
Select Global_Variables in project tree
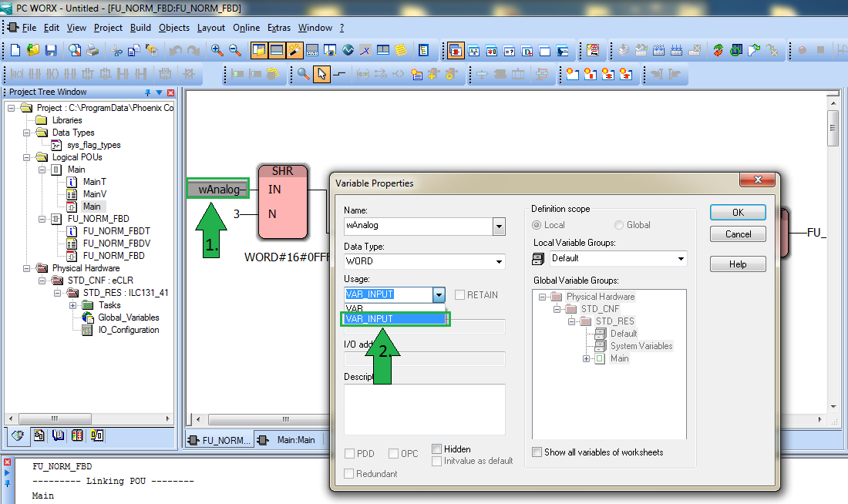128,318
